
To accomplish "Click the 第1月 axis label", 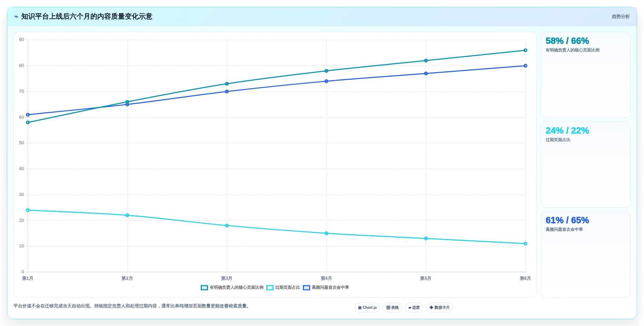I will tap(28, 278).
